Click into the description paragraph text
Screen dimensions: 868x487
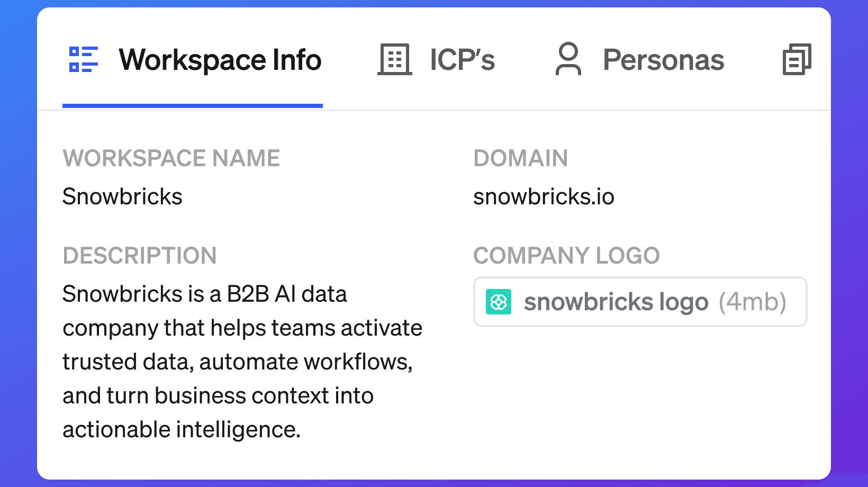pyautogui.click(x=242, y=362)
